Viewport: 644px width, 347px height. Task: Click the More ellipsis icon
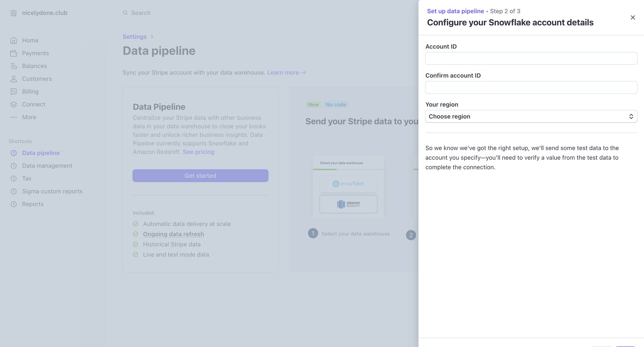click(14, 117)
